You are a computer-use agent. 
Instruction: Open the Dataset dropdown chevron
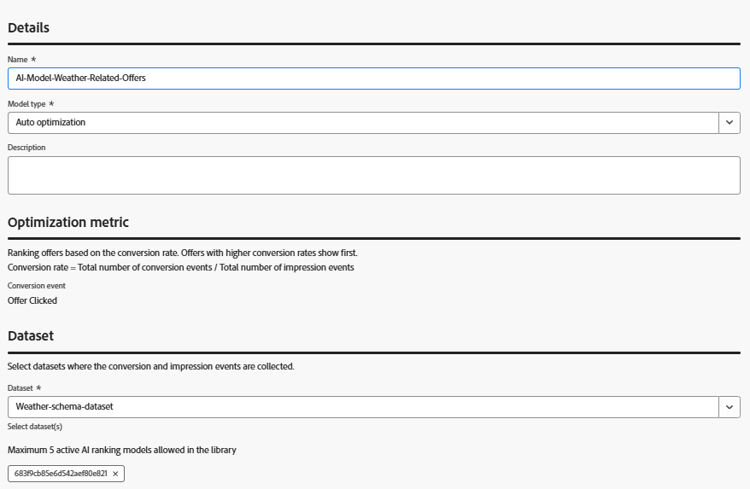pyautogui.click(x=729, y=407)
